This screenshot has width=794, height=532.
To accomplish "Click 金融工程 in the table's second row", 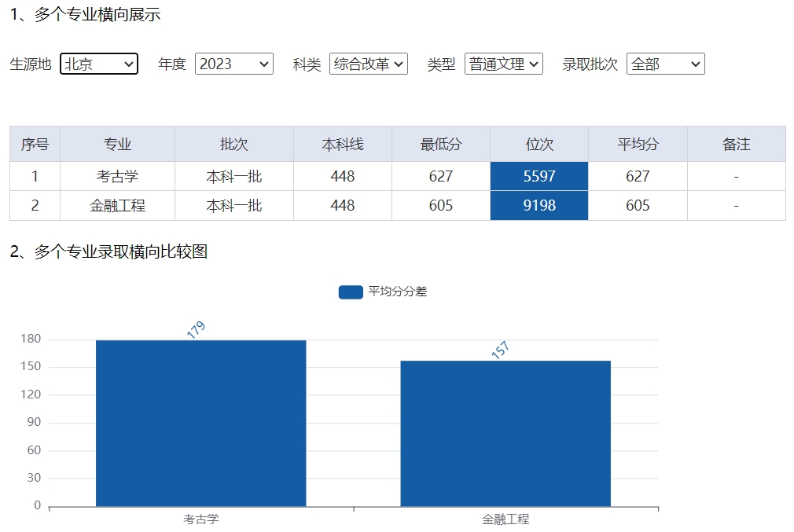I will point(118,206).
